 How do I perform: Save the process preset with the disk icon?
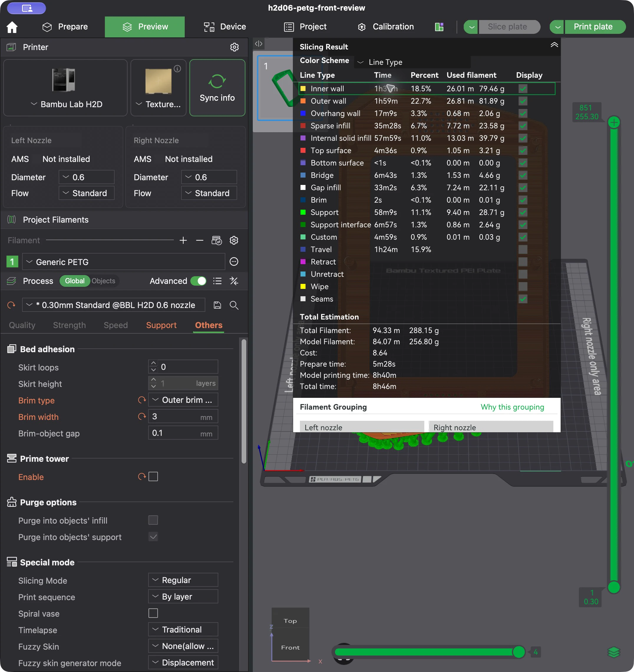tap(217, 305)
